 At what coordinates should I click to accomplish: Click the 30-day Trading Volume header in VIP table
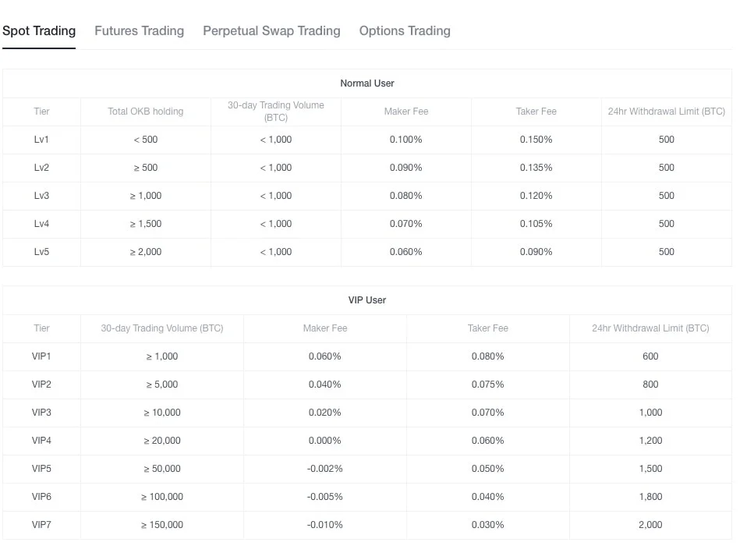pyautogui.click(x=161, y=328)
